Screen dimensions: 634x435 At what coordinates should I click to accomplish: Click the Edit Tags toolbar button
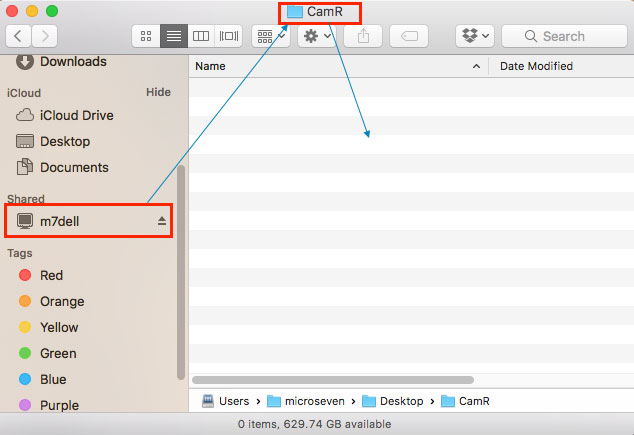tap(409, 36)
